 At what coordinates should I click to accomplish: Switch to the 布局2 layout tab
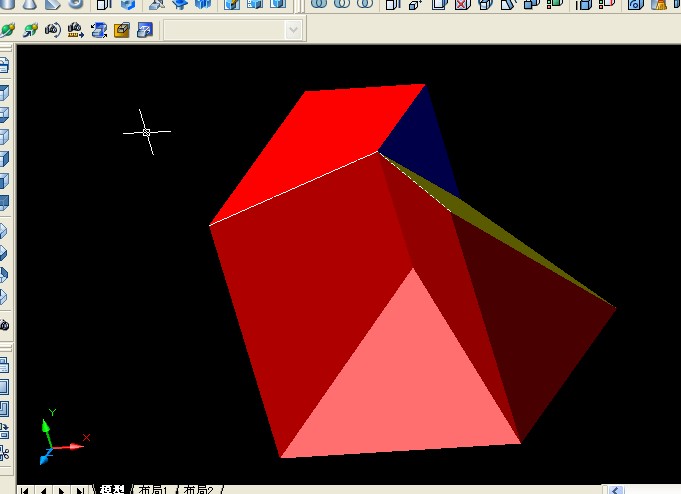click(x=198, y=490)
